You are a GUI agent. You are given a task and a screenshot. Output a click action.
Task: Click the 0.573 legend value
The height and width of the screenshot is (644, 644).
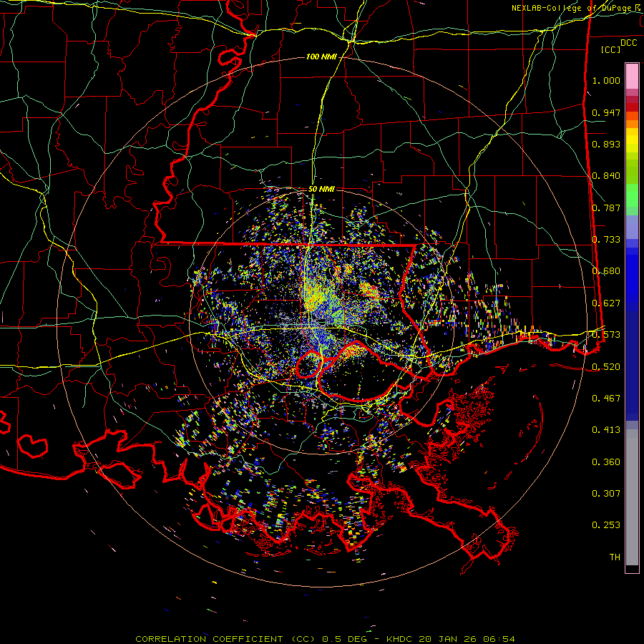click(x=606, y=335)
